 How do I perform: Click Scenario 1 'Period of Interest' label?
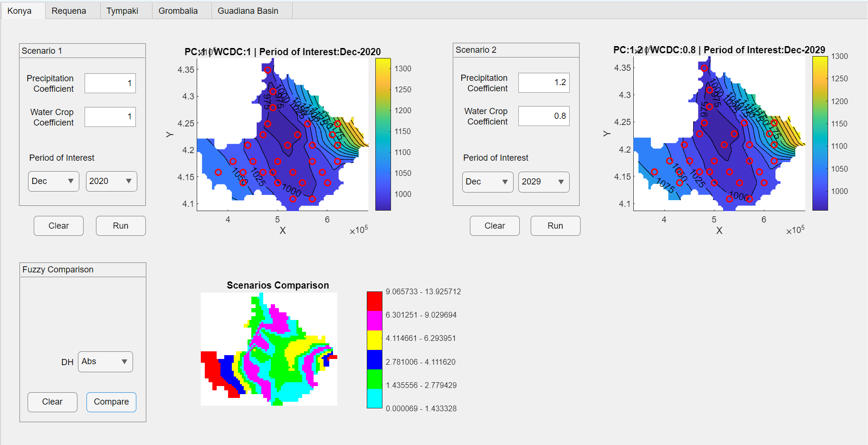(x=62, y=158)
